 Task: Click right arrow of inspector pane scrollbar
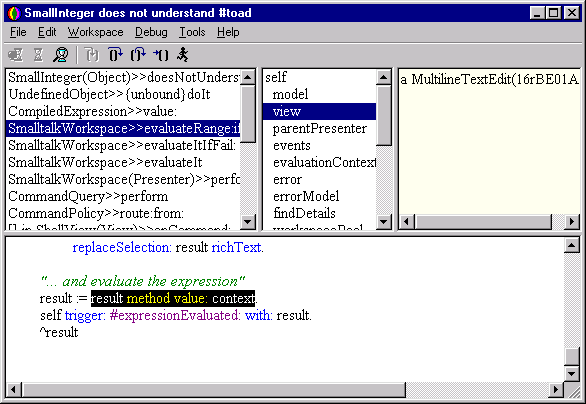(571, 222)
